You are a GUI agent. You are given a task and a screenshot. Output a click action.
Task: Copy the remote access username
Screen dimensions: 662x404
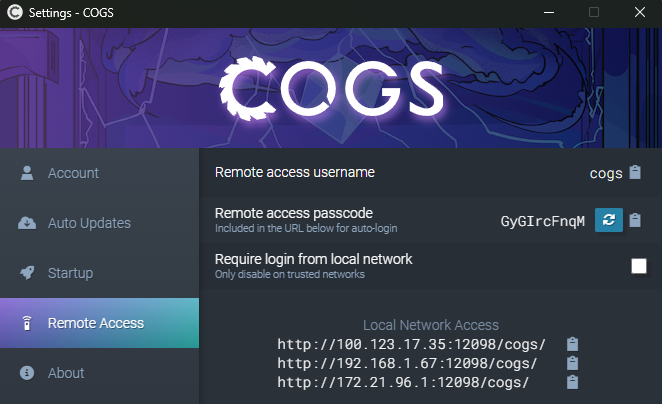pyautogui.click(x=635, y=172)
